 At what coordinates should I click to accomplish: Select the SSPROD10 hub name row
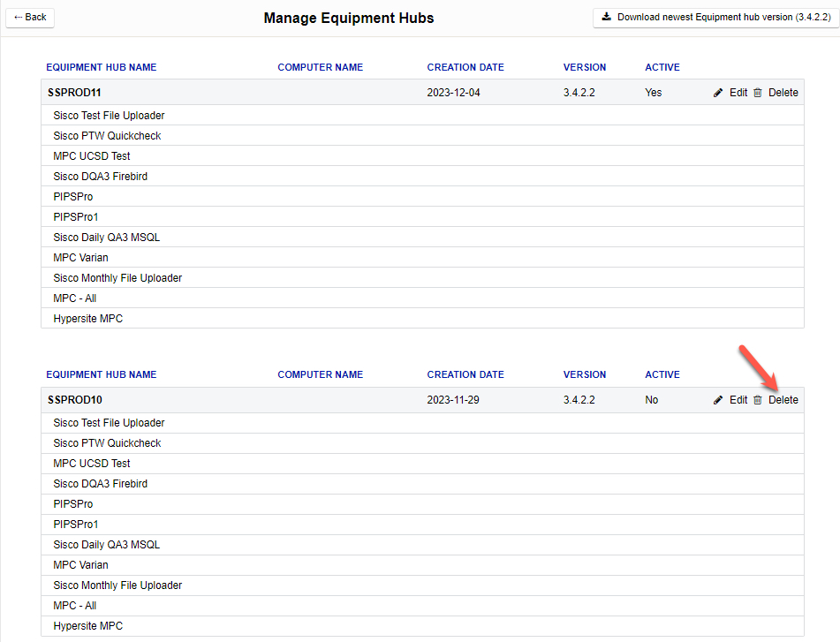pos(75,400)
